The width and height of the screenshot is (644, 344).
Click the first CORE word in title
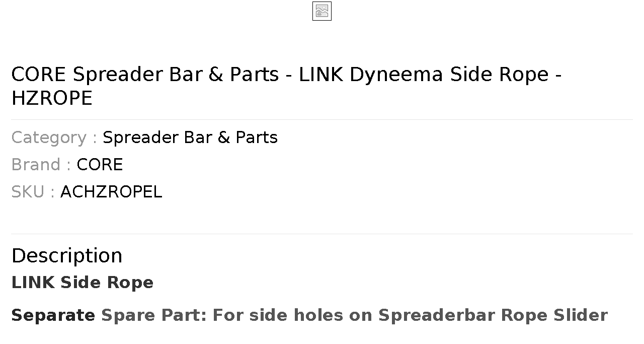click(x=39, y=75)
